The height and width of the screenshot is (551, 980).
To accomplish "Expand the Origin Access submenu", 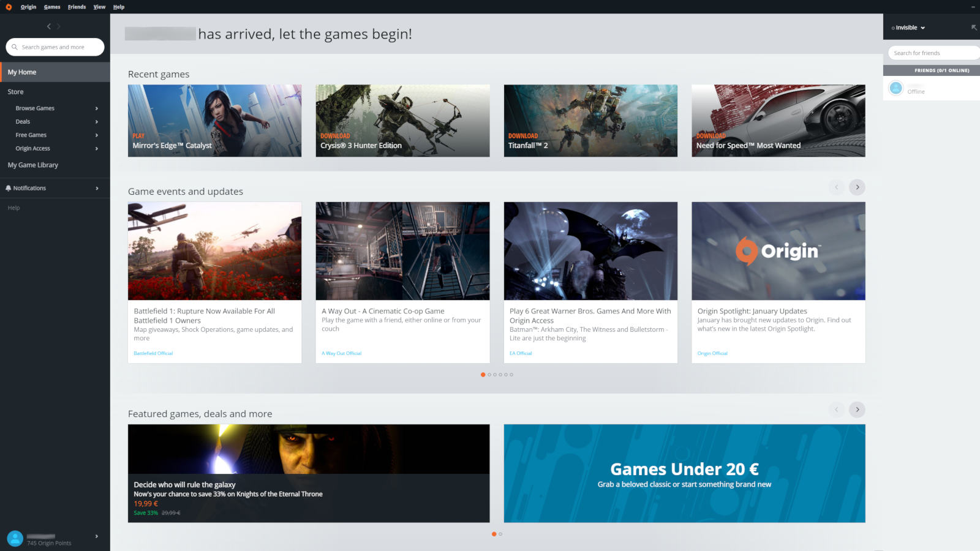I will [97, 149].
